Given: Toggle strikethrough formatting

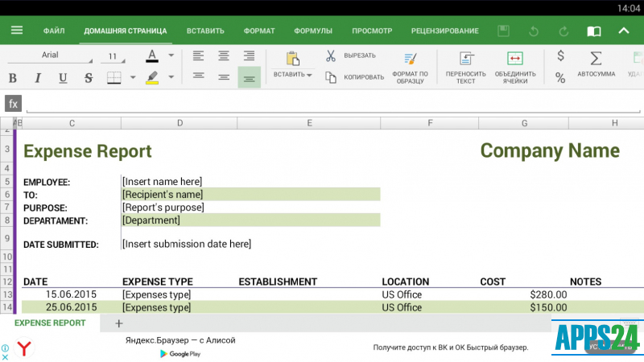Looking at the screenshot, I should click(x=89, y=78).
